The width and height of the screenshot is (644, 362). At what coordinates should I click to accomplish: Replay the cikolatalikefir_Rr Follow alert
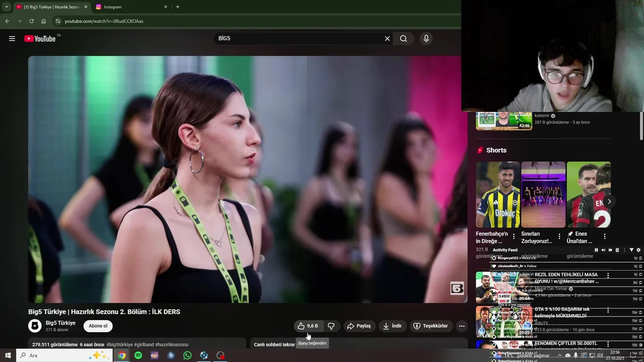pyautogui.click(x=640, y=266)
